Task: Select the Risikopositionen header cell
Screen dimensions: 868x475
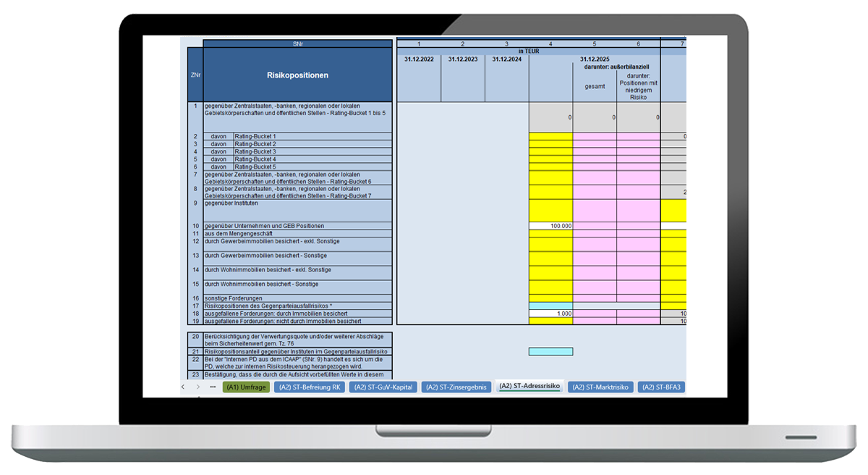Action: coord(297,75)
